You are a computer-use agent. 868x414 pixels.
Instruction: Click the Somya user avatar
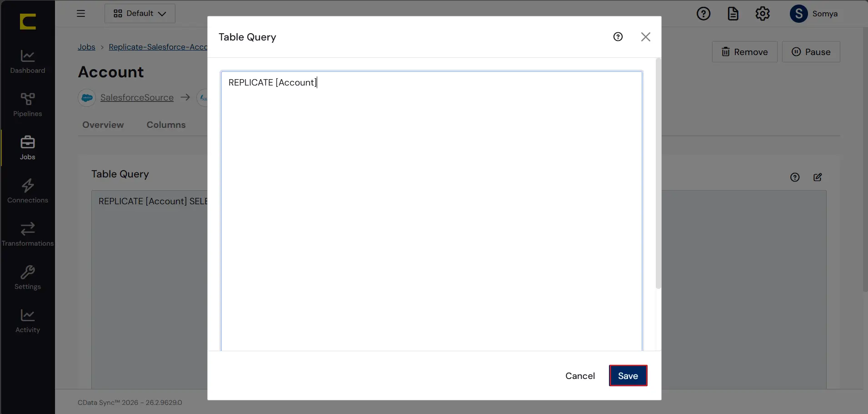pyautogui.click(x=799, y=14)
